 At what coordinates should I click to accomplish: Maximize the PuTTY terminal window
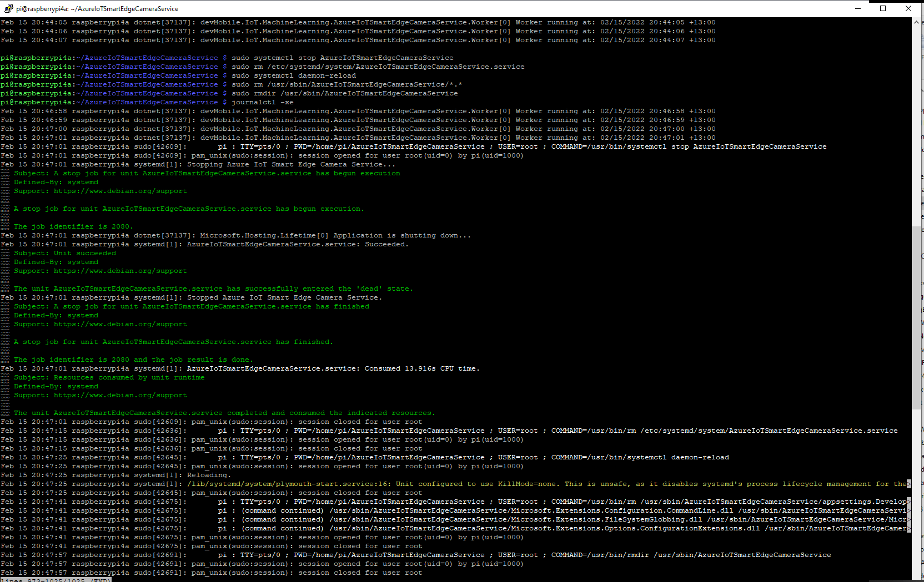click(x=883, y=8)
